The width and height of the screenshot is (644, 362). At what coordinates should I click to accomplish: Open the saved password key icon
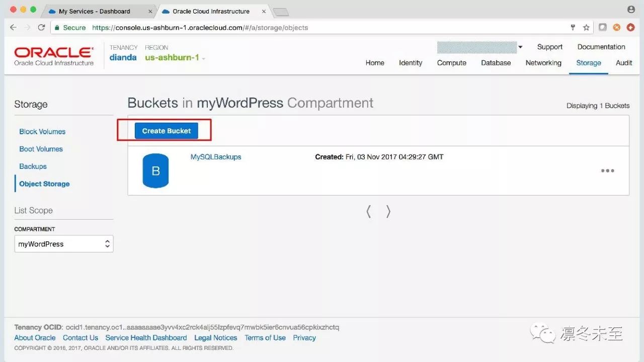coord(573,28)
